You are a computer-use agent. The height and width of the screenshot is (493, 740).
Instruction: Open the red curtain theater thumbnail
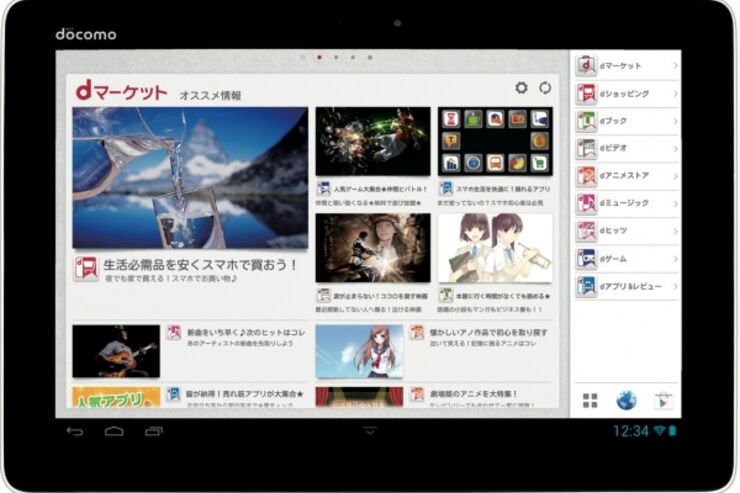(x=359, y=397)
